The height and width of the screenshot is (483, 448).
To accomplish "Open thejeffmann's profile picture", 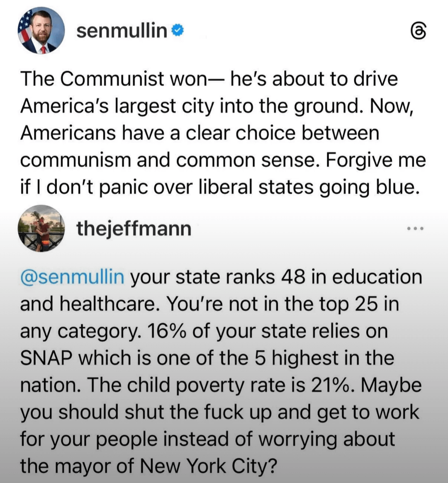I will (x=41, y=228).
